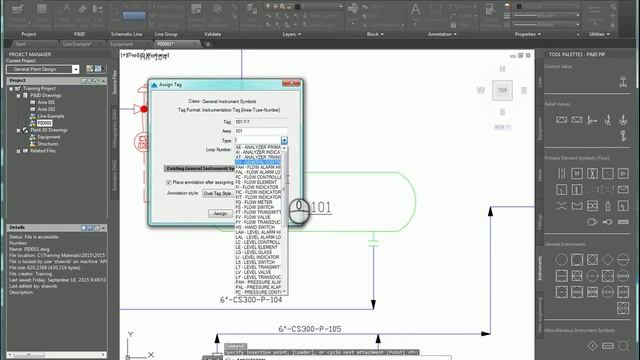Click the first icon beside the Current Project dropdown

(89, 69)
